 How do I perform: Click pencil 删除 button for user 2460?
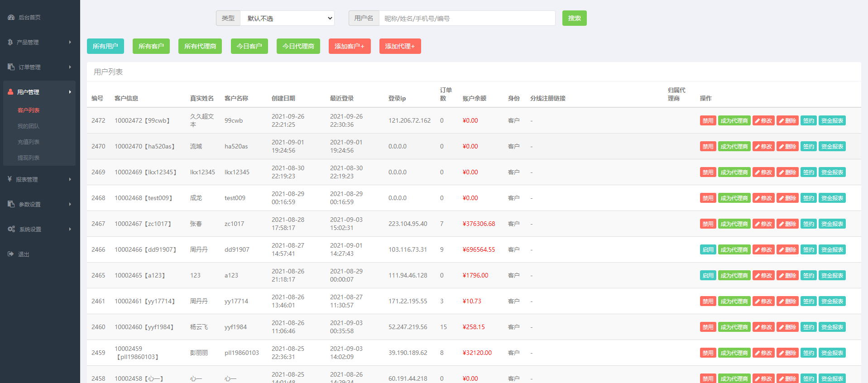pos(788,327)
